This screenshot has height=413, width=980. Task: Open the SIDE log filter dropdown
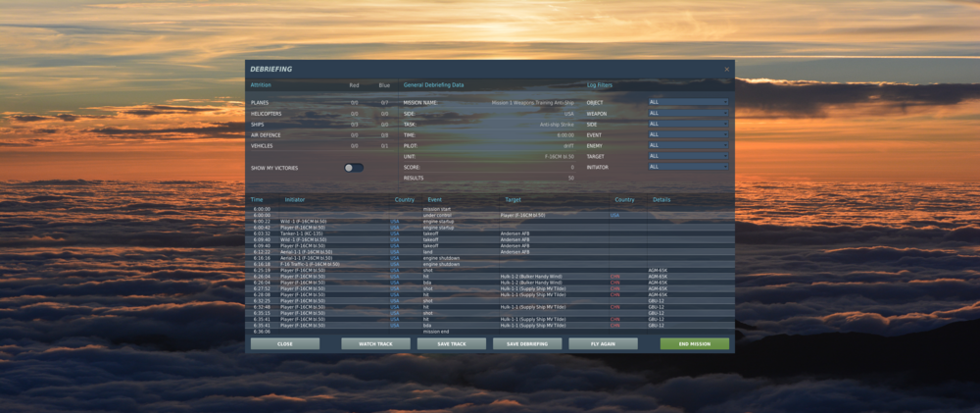(688, 124)
